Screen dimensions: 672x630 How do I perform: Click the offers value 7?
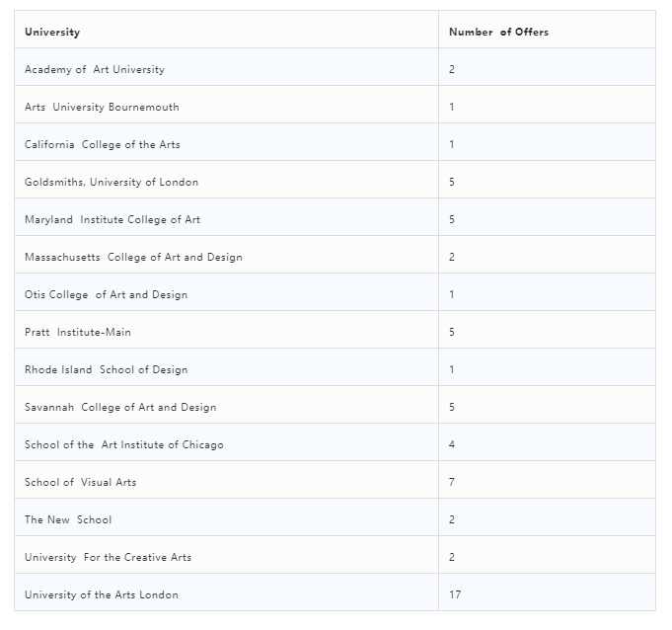(x=452, y=482)
